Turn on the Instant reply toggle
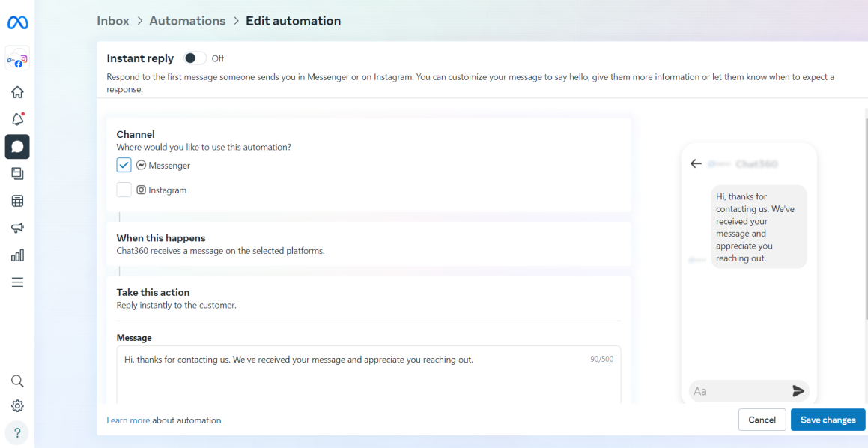This screenshot has width=868, height=448. pyautogui.click(x=195, y=58)
